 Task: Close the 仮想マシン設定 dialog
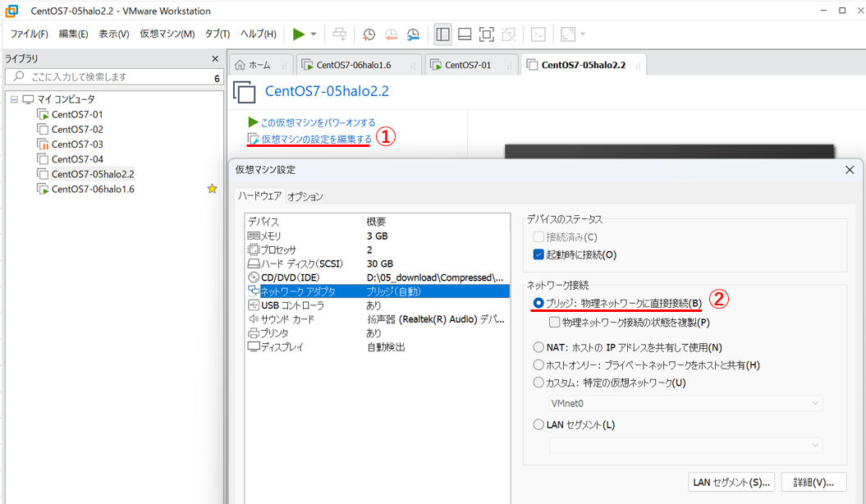click(x=850, y=170)
